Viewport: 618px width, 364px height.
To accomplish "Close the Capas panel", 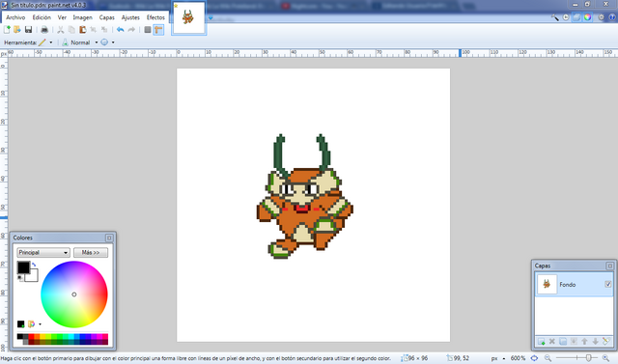I will coord(609,266).
